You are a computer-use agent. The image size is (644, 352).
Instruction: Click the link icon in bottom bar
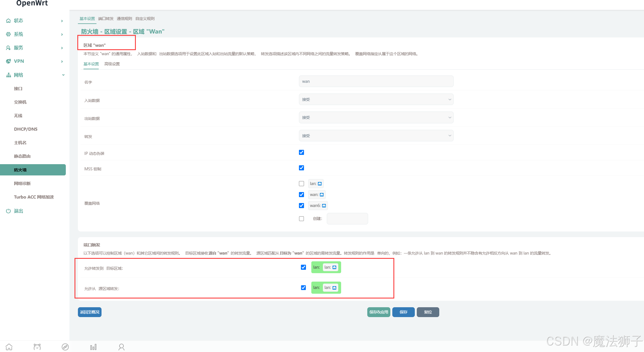tap(65, 347)
